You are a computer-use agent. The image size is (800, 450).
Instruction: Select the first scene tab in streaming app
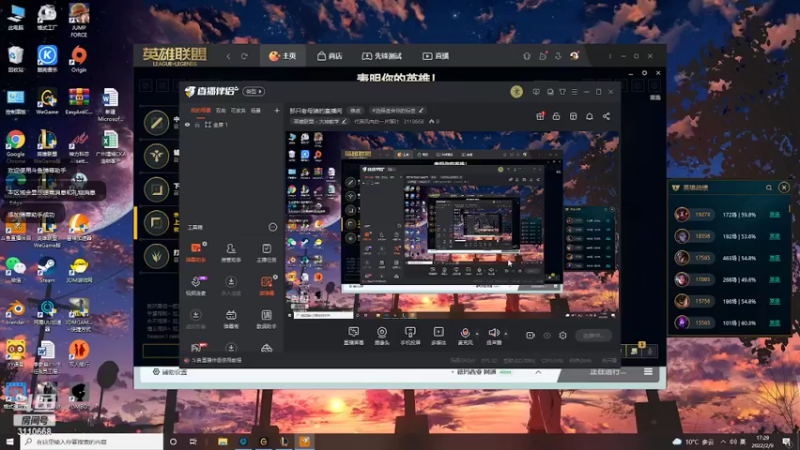click(201, 110)
